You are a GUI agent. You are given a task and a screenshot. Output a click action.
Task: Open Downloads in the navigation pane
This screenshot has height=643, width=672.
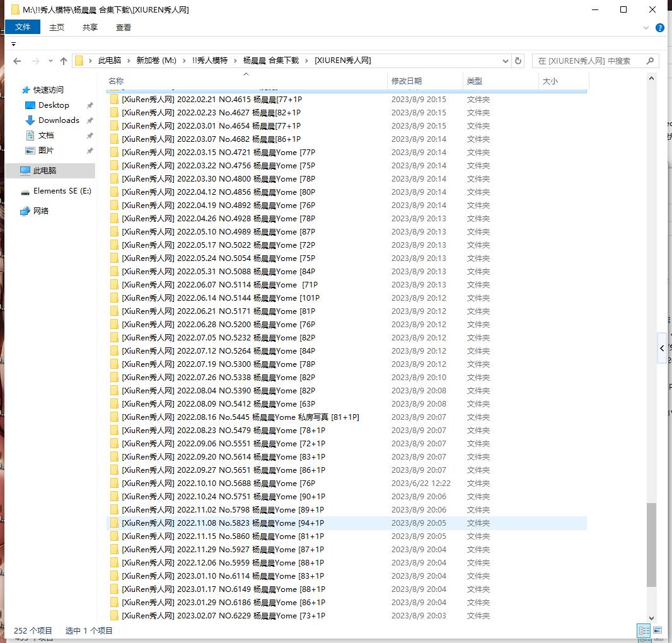point(59,120)
